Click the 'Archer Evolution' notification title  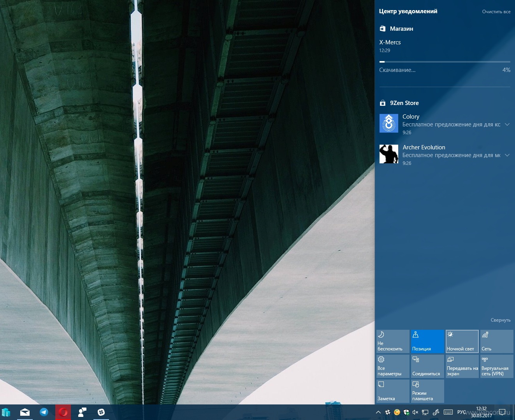424,147
